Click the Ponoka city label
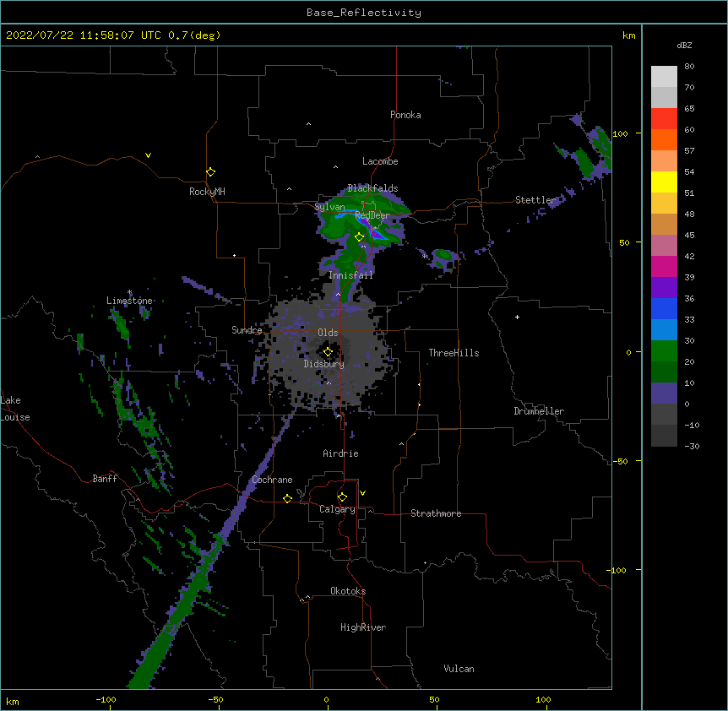The width and height of the screenshot is (728, 711). click(405, 115)
